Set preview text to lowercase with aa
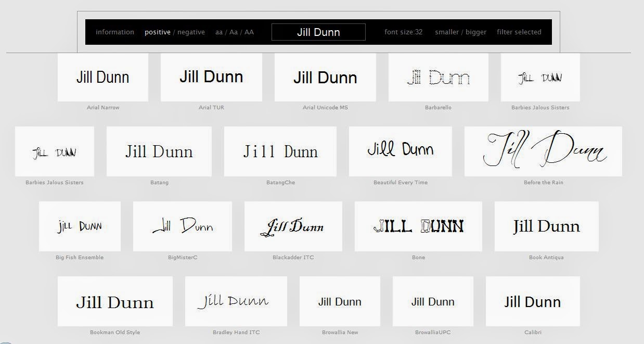The height and width of the screenshot is (344, 644). (x=219, y=32)
